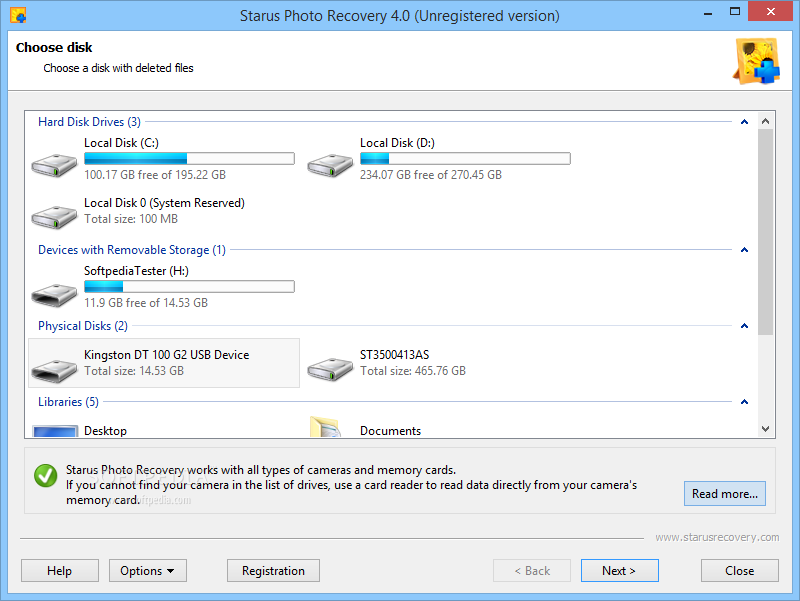Click the SoftpediaTester (H:) label
Image resolution: width=800 pixels, height=601 pixels.
click(136, 271)
